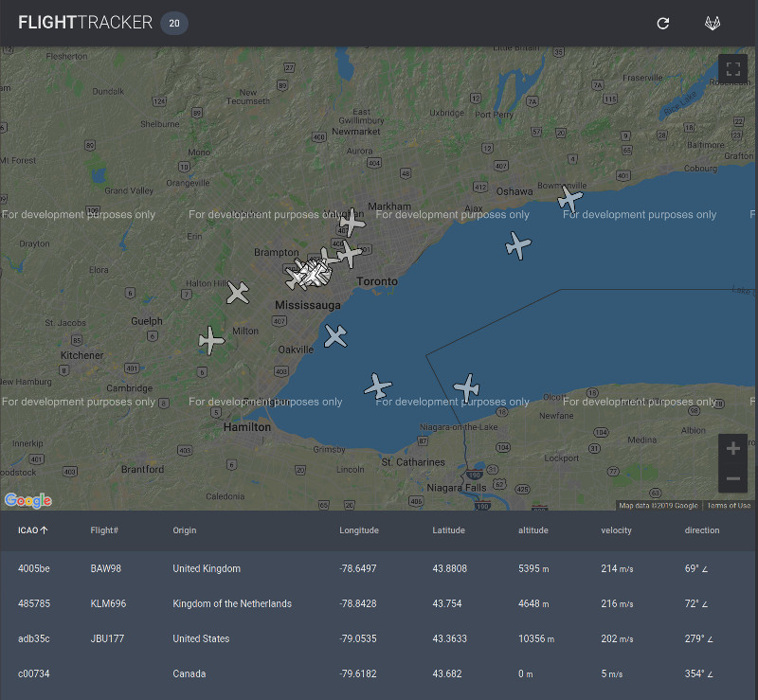Screen dimensions: 758x700
Task: Open the Terms of Use link
Action: 729,506
